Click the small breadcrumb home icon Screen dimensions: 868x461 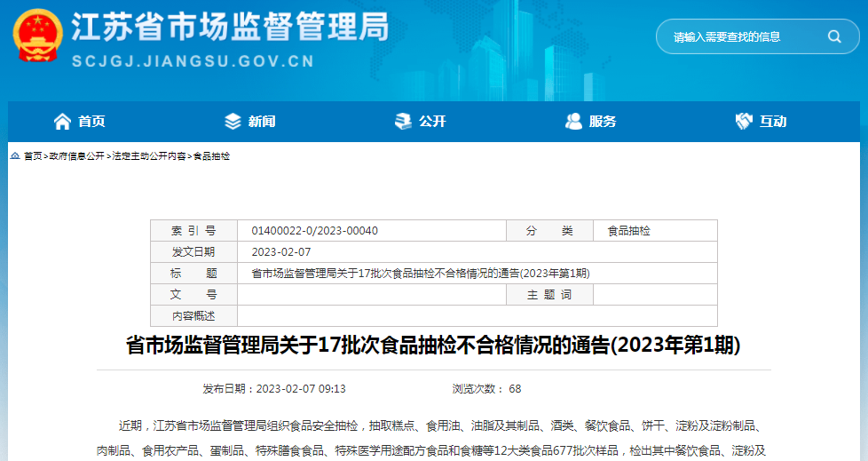(15, 156)
